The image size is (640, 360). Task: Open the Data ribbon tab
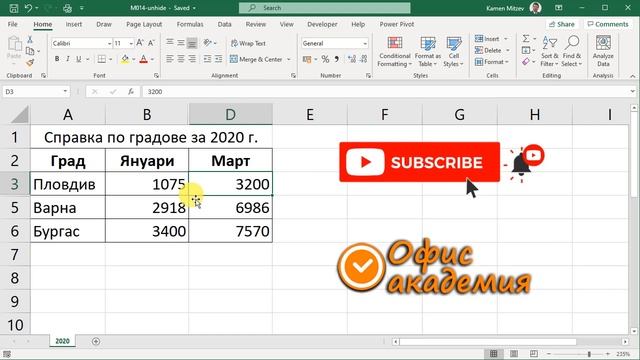224,24
